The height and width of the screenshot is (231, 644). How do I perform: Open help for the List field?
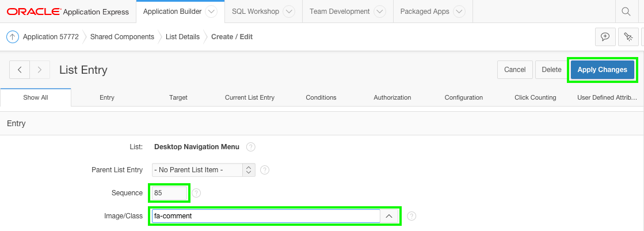pyautogui.click(x=250, y=147)
